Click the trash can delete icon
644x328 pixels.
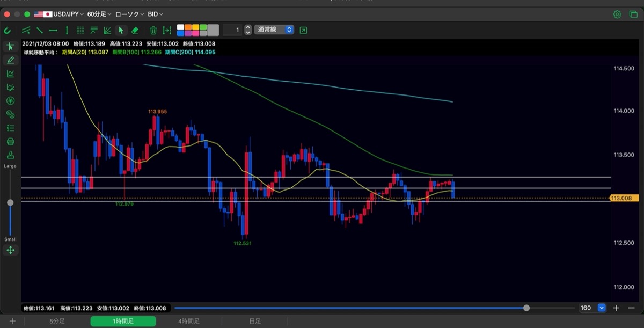tap(153, 31)
